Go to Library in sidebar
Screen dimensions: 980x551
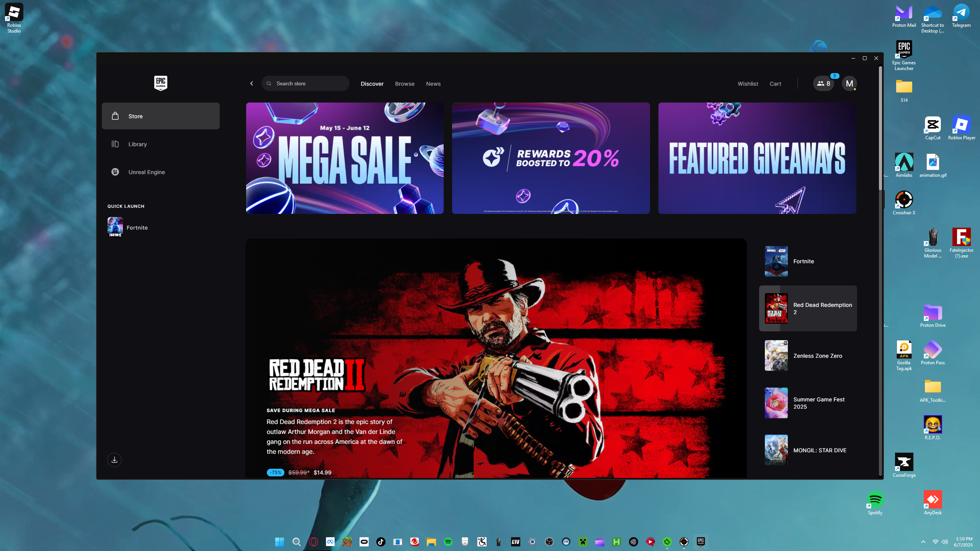click(137, 144)
